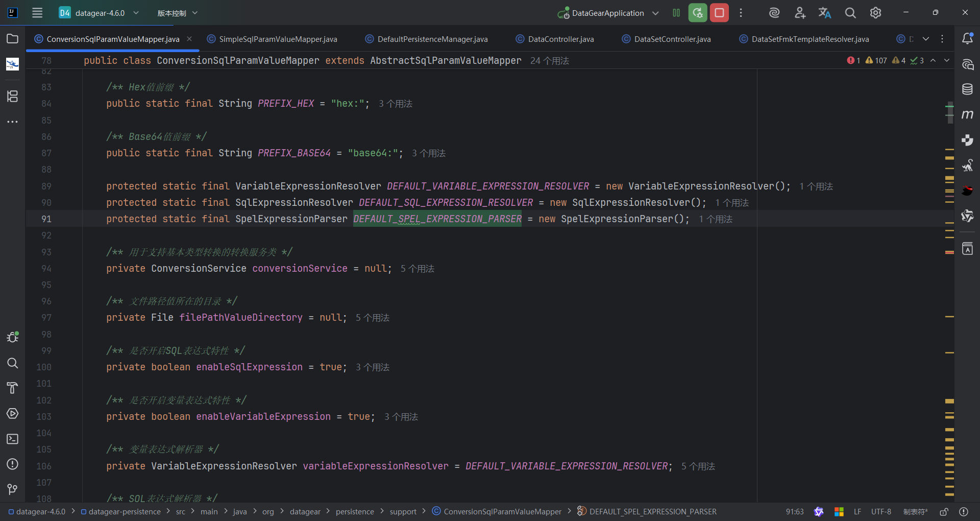Click breadcrumb ConversionSqlParamValueMapper class
The height and width of the screenshot is (521, 980).
[x=497, y=511]
